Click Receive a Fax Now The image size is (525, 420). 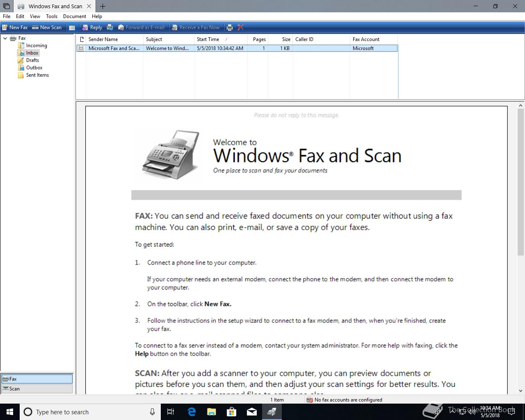point(196,27)
